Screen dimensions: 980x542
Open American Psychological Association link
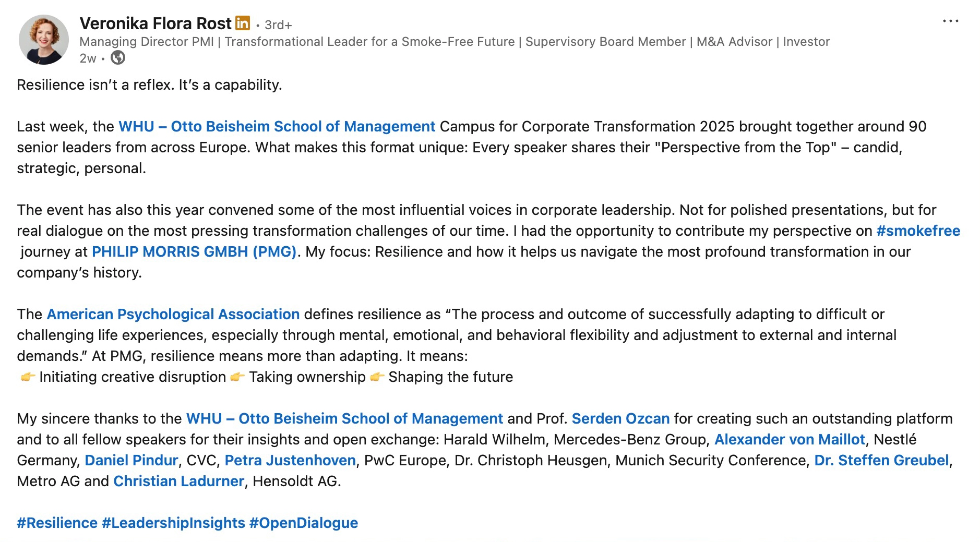click(173, 315)
